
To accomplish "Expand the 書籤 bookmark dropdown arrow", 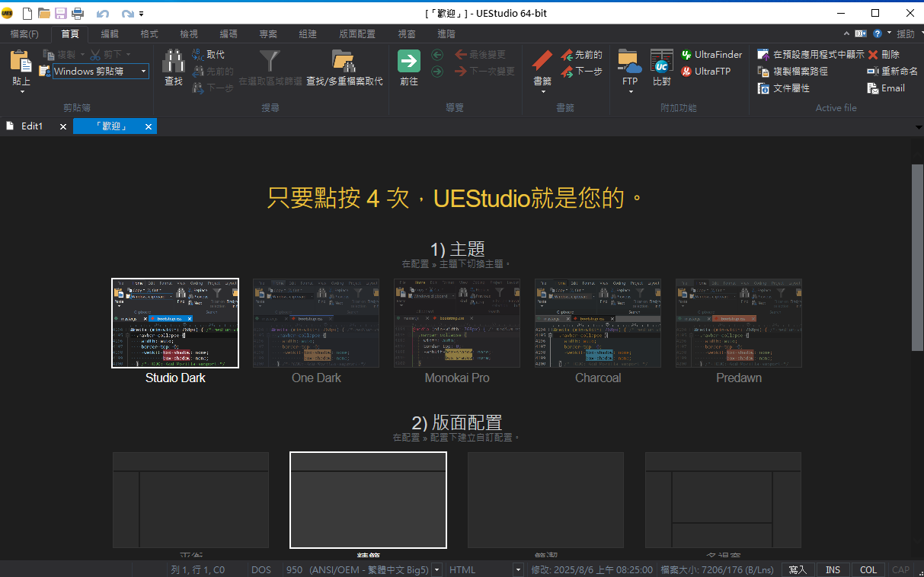I will pos(543,92).
